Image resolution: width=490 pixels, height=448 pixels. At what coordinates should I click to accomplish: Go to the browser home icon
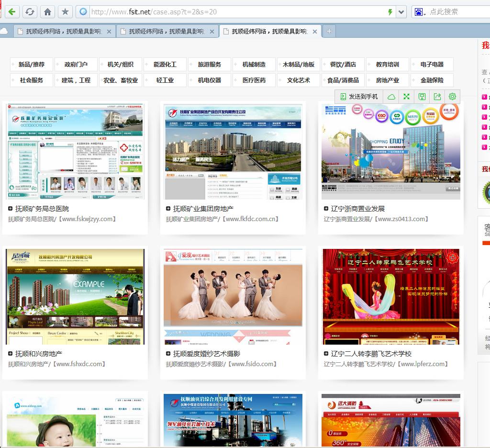pos(47,12)
